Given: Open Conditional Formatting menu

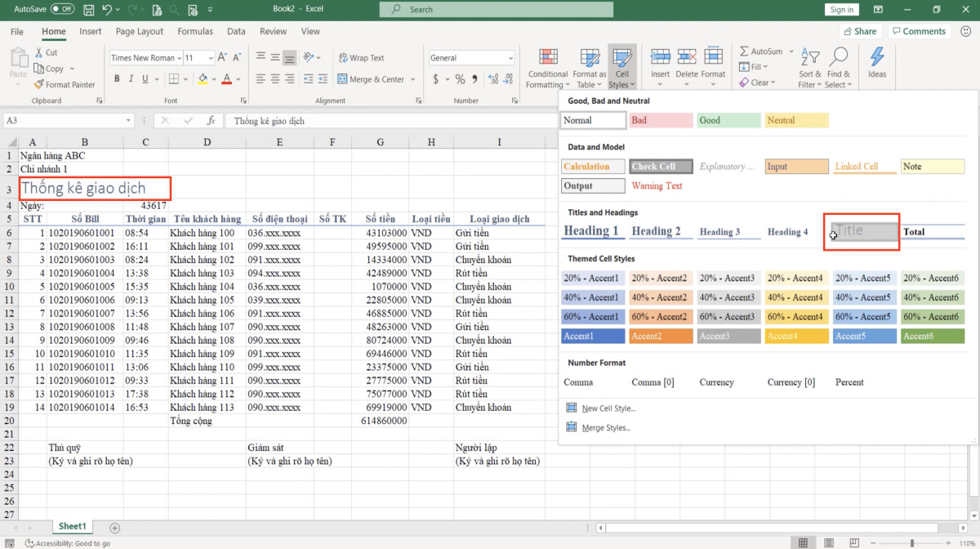Looking at the screenshot, I should [x=547, y=69].
